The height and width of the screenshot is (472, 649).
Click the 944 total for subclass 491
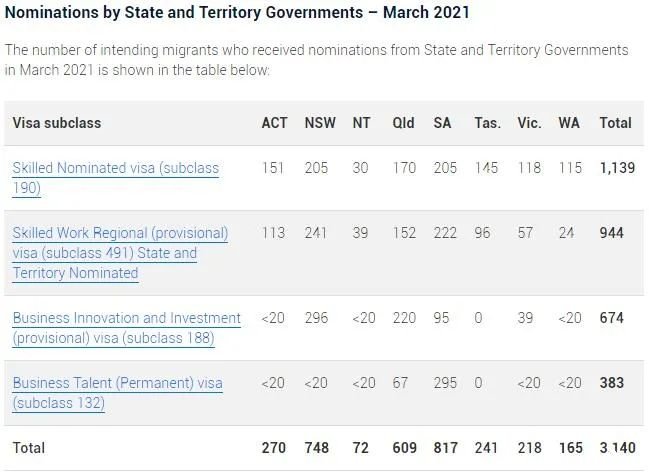coord(612,233)
